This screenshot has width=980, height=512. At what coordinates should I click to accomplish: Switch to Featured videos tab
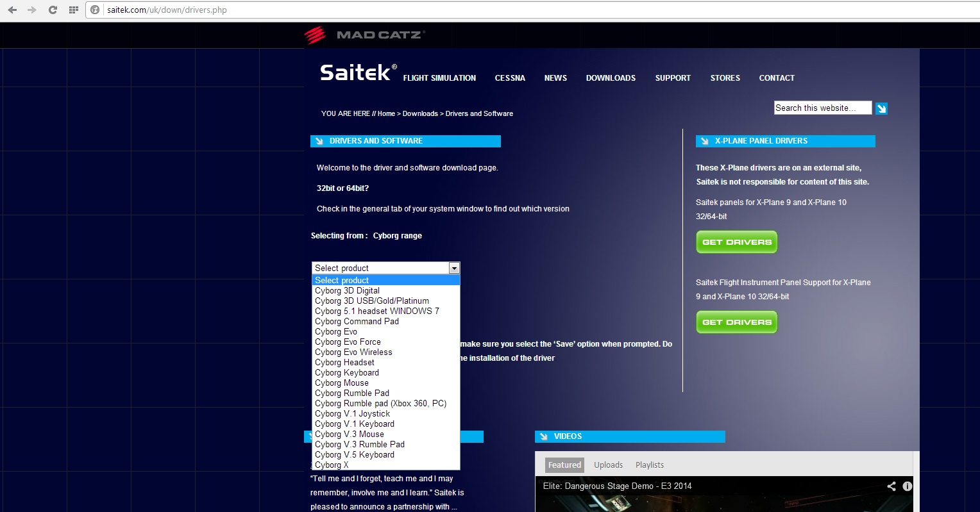click(564, 465)
